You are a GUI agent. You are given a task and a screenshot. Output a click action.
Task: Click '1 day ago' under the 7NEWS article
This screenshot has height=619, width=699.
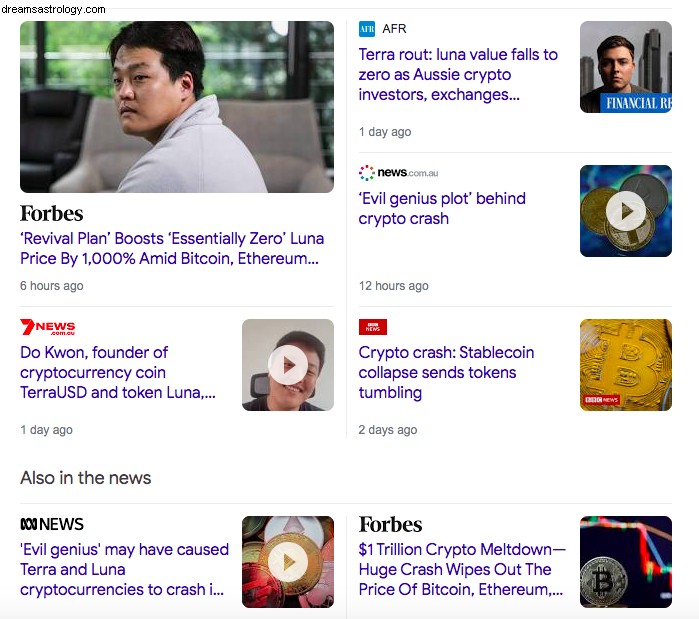point(46,430)
